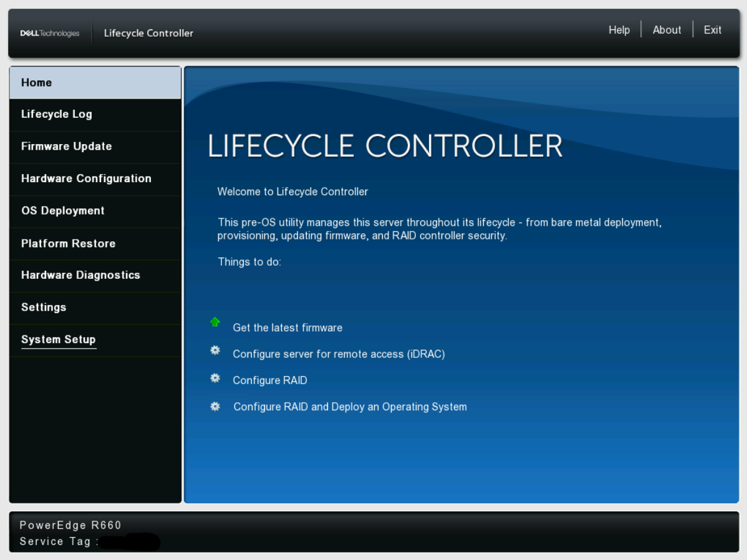Open Settings in the left menu
Image resolution: width=747 pixels, height=560 pixels.
tap(95, 308)
